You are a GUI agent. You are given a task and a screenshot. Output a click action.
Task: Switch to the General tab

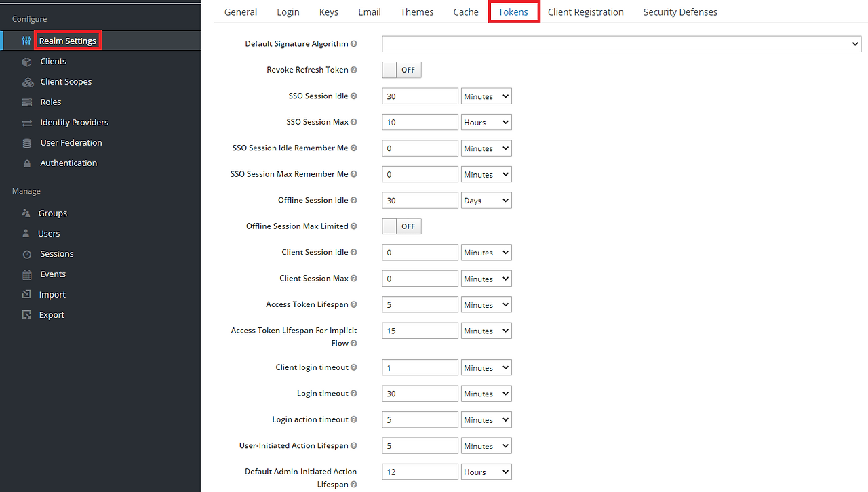(241, 12)
